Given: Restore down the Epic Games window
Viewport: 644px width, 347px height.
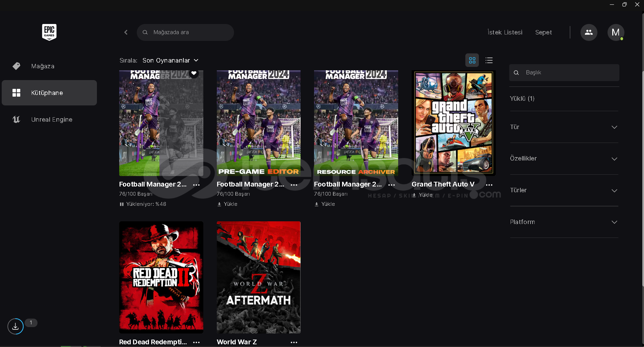Looking at the screenshot, I should pos(624,4).
